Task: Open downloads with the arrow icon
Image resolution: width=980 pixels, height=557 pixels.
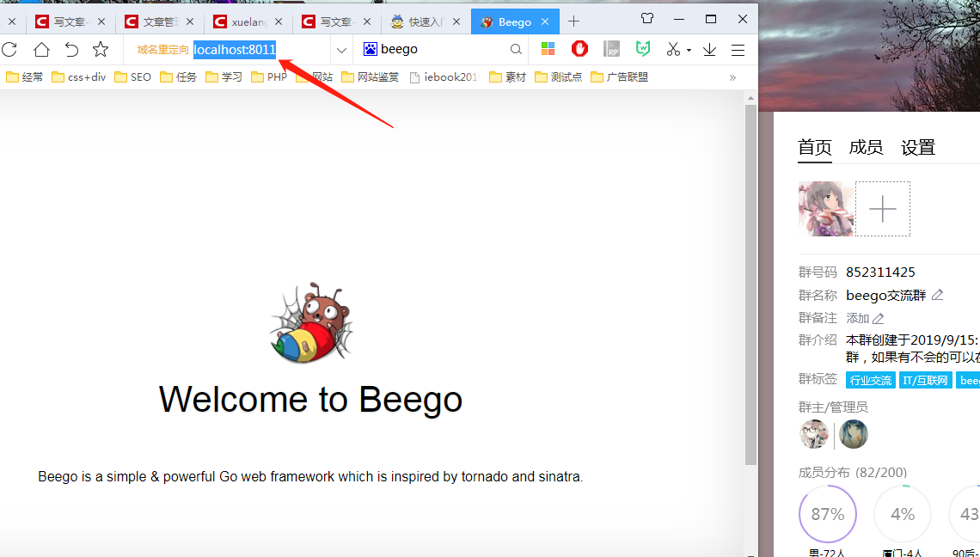Action: [x=709, y=49]
